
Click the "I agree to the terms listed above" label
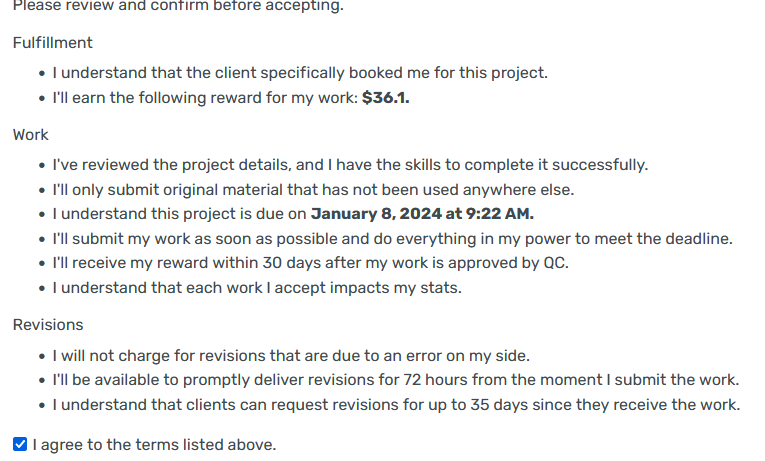point(154,444)
